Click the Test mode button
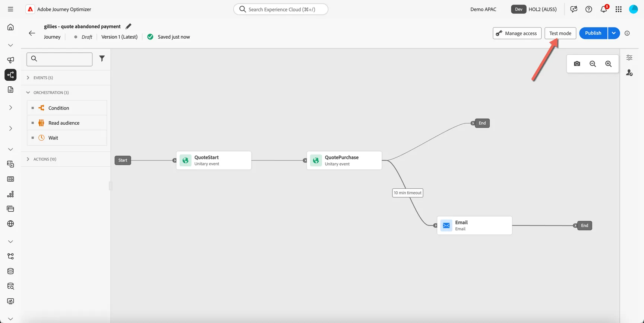 coord(560,33)
